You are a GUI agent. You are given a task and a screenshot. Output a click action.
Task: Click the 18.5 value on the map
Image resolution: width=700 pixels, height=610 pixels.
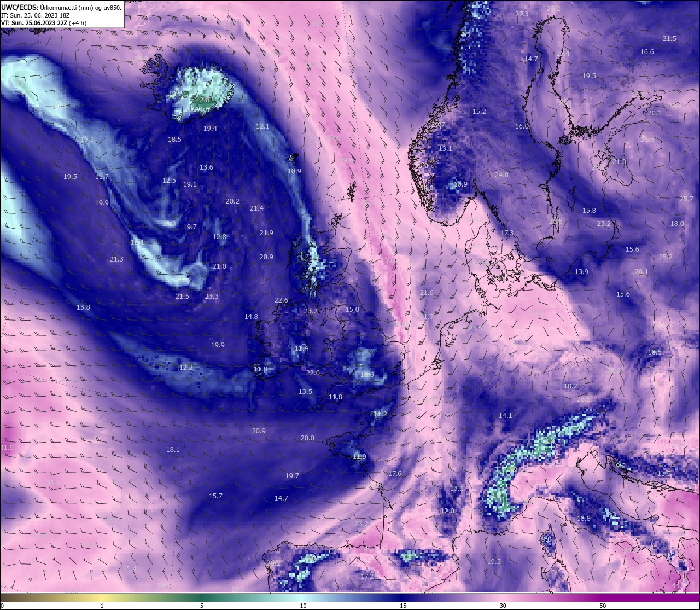(x=174, y=139)
